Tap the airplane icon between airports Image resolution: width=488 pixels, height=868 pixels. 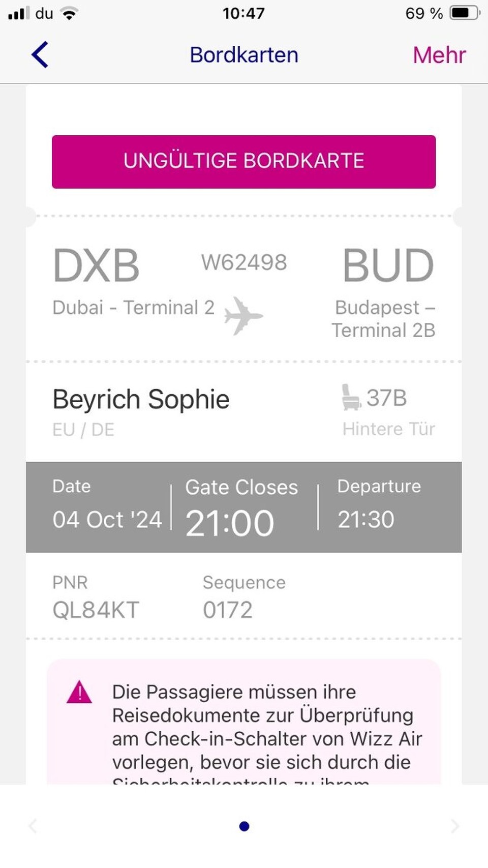(243, 316)
